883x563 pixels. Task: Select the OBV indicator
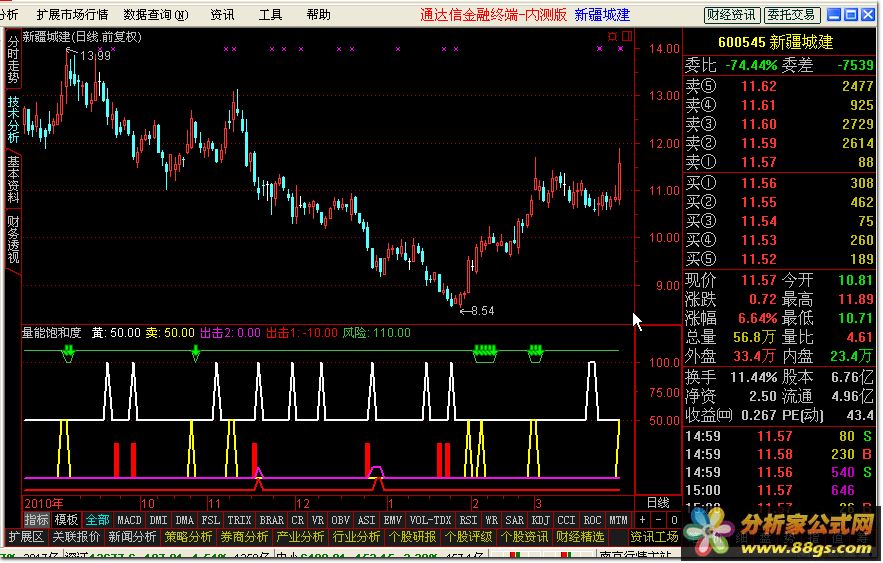tap(341, 520)
